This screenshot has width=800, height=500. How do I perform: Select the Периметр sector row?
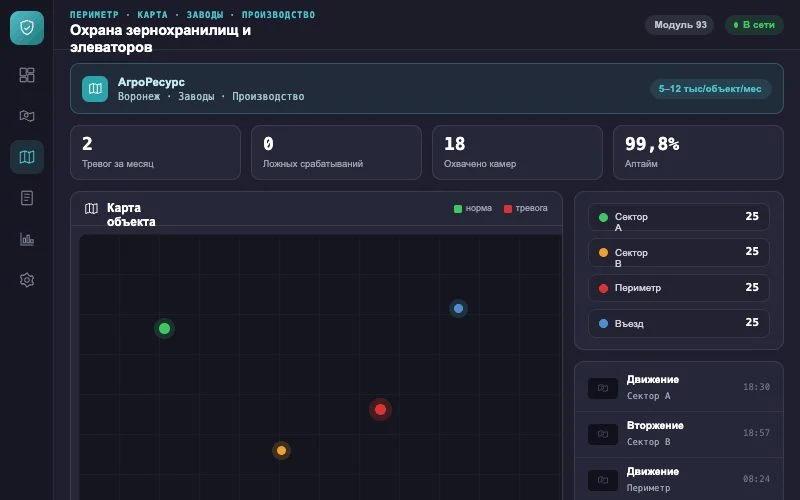679,288
